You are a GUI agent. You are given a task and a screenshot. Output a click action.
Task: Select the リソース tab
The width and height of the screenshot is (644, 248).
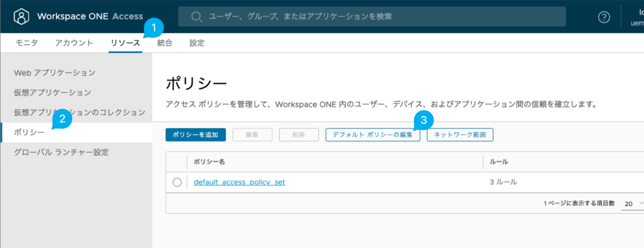[125, 43]
